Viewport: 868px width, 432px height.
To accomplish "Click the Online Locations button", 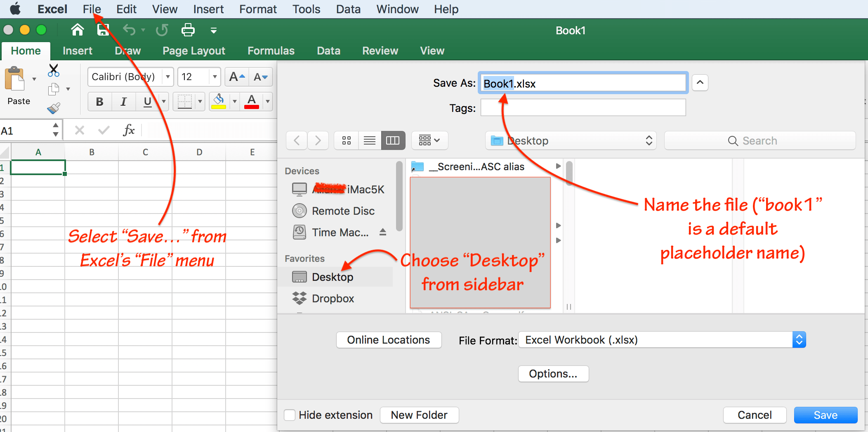I will 389,339.
